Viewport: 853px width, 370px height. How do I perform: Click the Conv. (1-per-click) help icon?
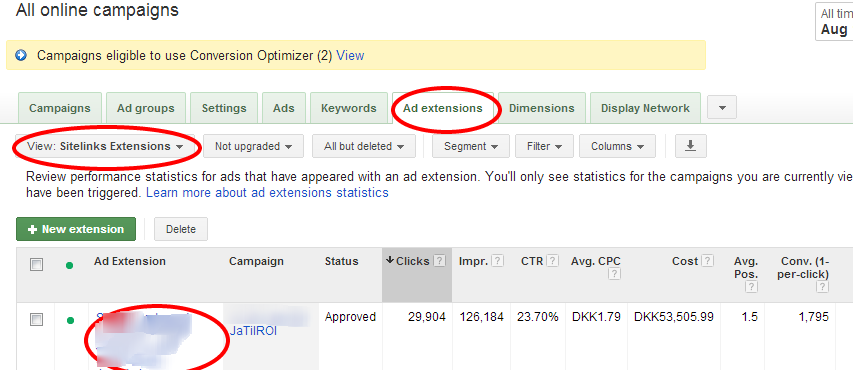point(823,287)
